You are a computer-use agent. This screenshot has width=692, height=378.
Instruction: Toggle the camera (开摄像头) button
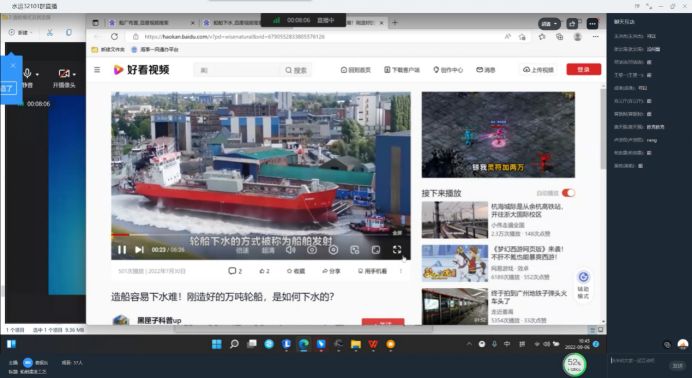click(64, 74)
